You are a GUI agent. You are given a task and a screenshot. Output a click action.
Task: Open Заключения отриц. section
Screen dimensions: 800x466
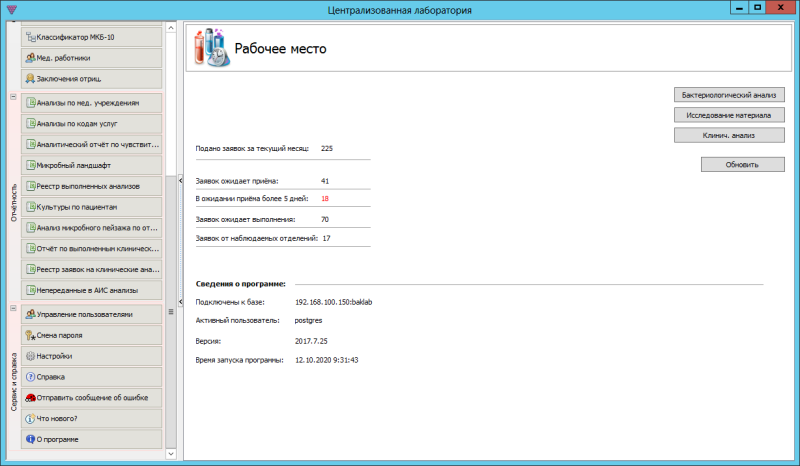[x=90, y=78]
